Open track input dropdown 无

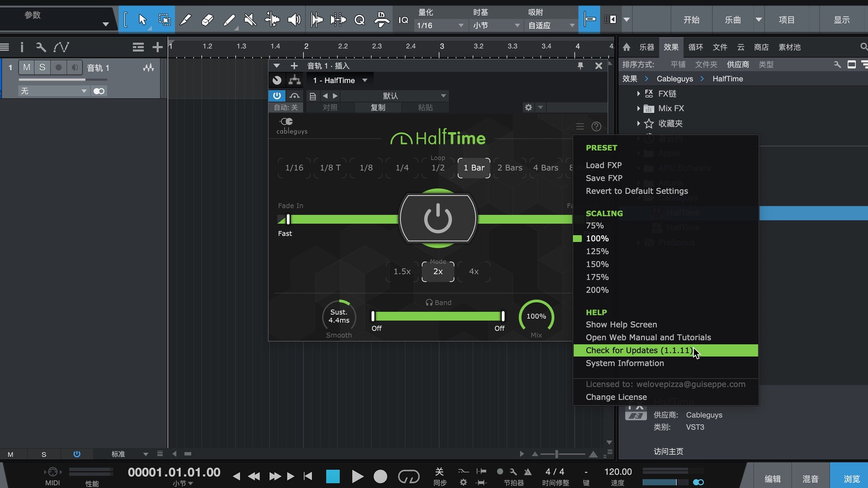[53, 91]
